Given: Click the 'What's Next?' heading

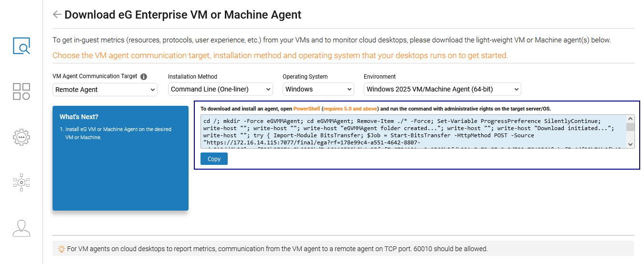Looking at the screenshot, I should pos(79,117).
